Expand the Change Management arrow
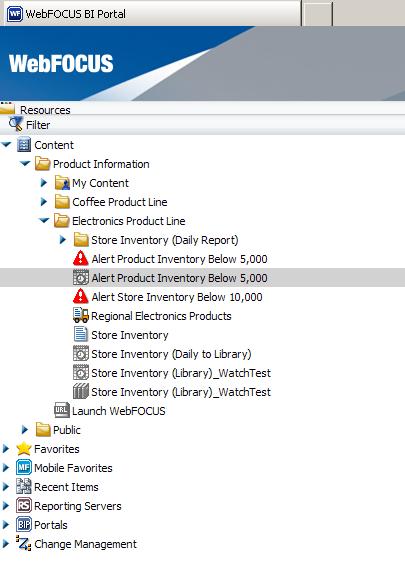 [6, 544]
